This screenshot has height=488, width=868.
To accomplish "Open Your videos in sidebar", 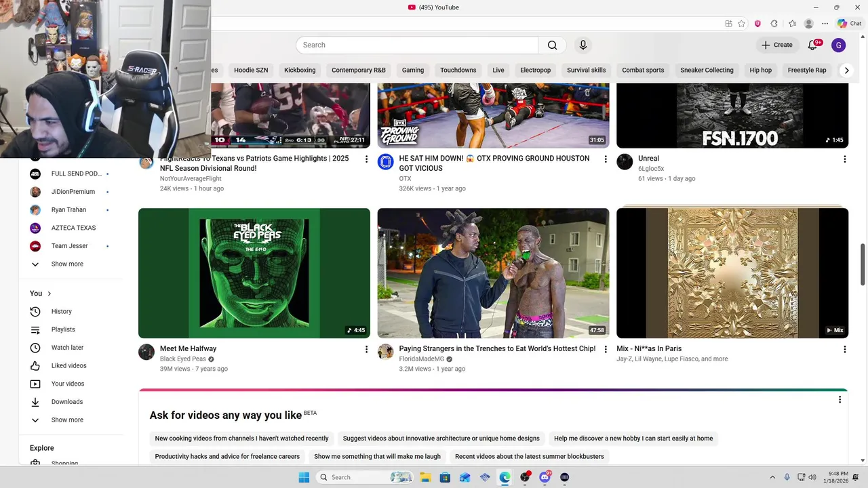I will [71, 384].
